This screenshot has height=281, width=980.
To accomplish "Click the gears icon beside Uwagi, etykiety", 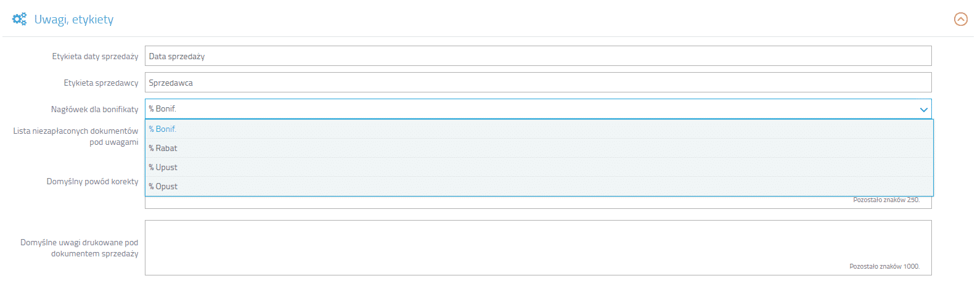I will (x=20, y=19).
